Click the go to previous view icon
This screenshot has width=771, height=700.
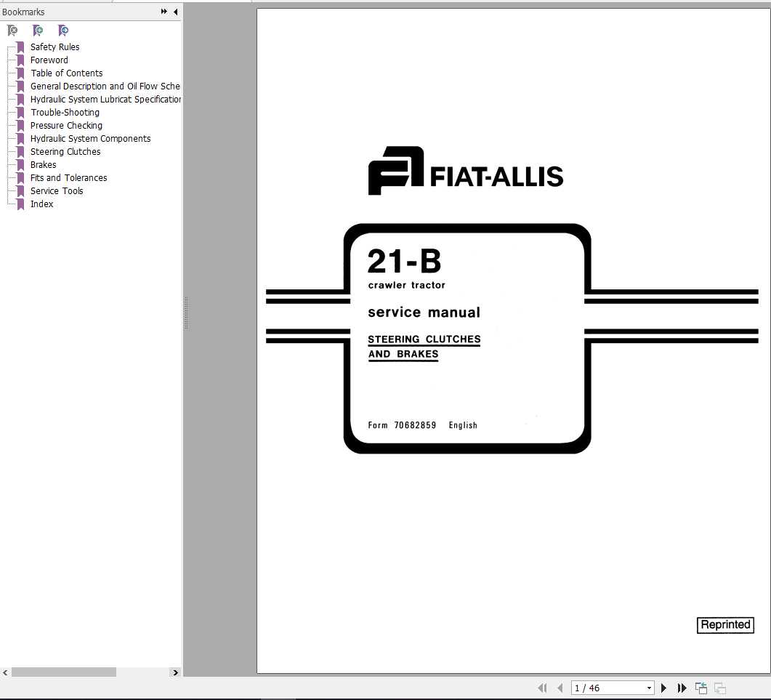point(701,688)
